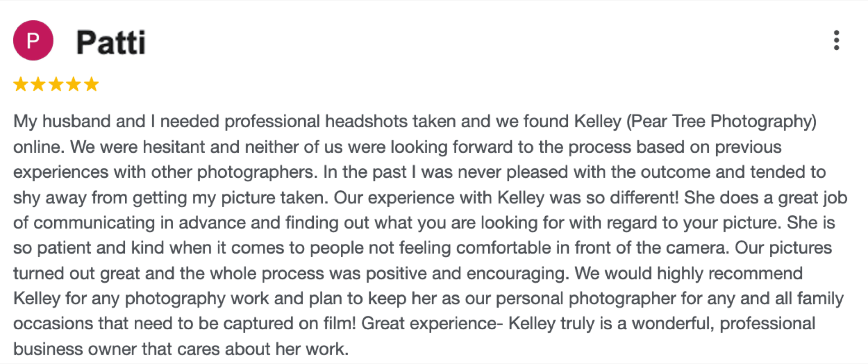Toggle the leftmost star of the rating

(20, 84)
